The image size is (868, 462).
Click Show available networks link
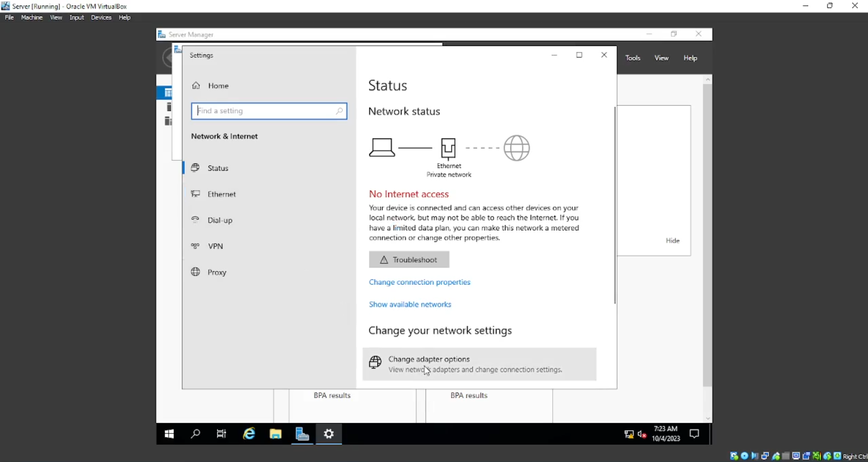pyautogui.click(x=410, y=304)
